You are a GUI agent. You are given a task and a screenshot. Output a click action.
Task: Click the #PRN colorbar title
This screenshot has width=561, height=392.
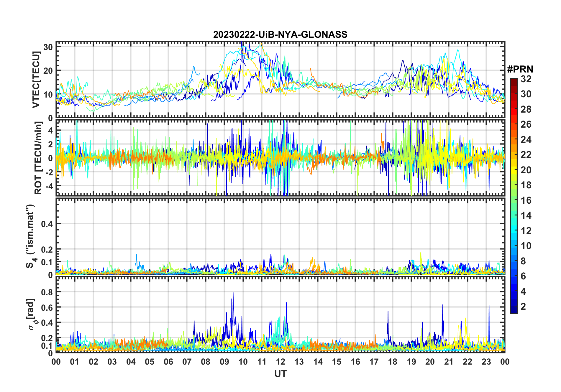pyautogui.click(x=520, y=69)
